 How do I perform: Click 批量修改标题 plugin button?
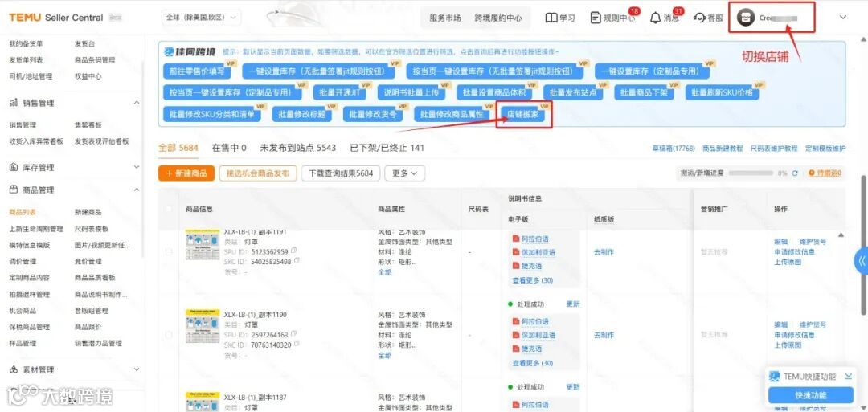click(301, 114)
